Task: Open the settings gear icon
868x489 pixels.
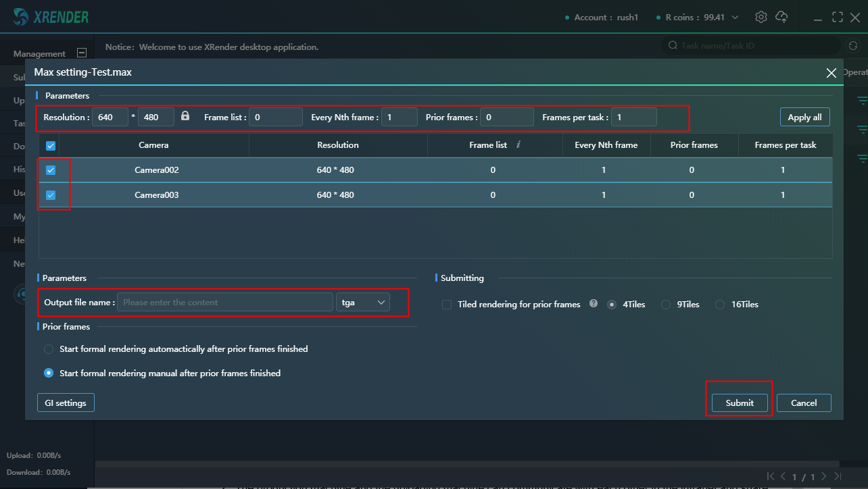Action: (x=761, y=17)
